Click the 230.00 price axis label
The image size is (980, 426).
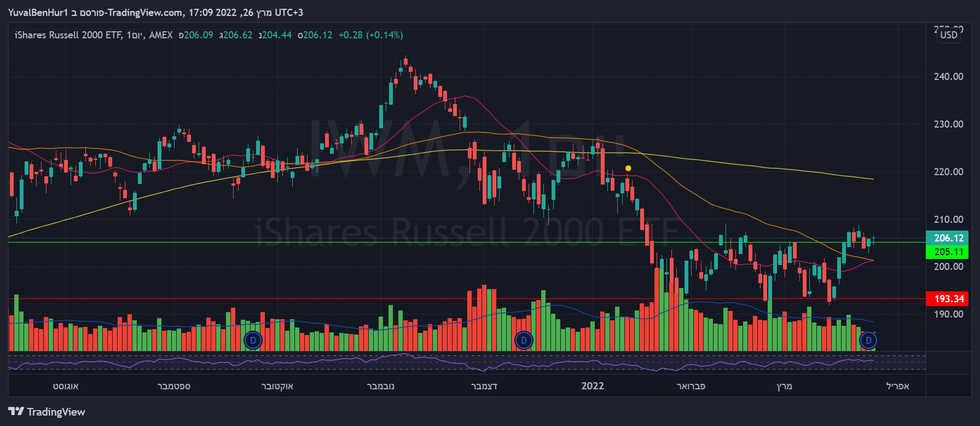point(949,124)
